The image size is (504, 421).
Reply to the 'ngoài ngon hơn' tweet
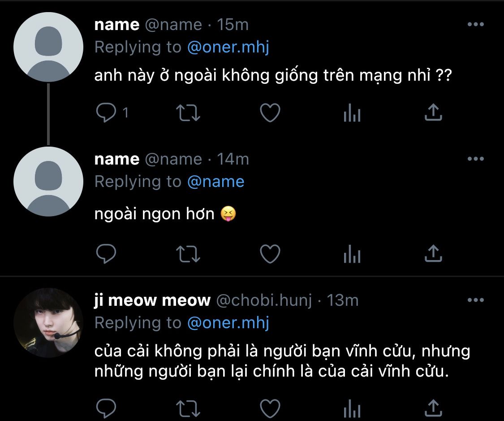point(107,254)
